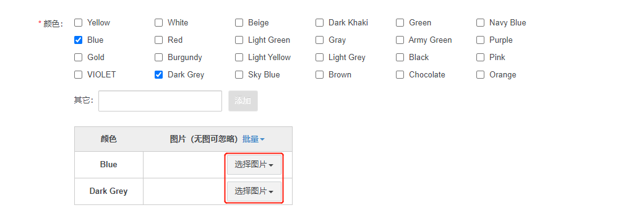This screenshot has width=644, height=223.
Task: Enable the Orange color checkbox
Action: tap(480, 74)
